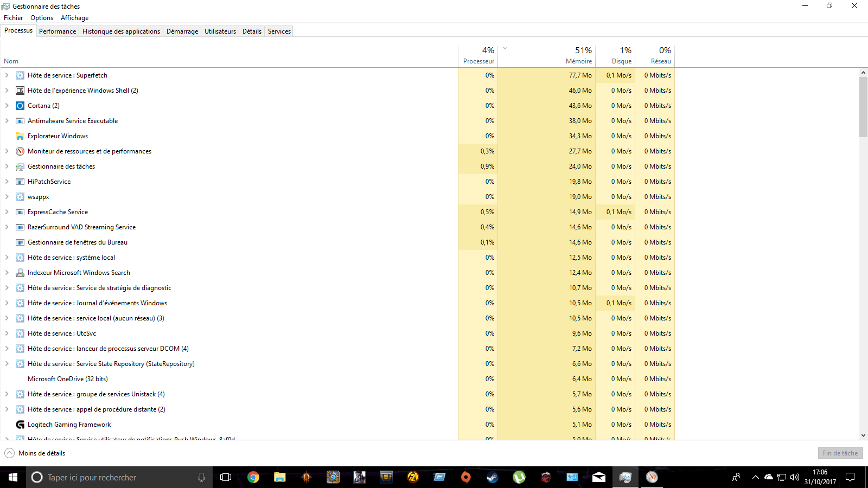Viewport: 868px width, 488px height.
Task: Click the Logitech Gaming Framework icon
Action: [20, 425]
